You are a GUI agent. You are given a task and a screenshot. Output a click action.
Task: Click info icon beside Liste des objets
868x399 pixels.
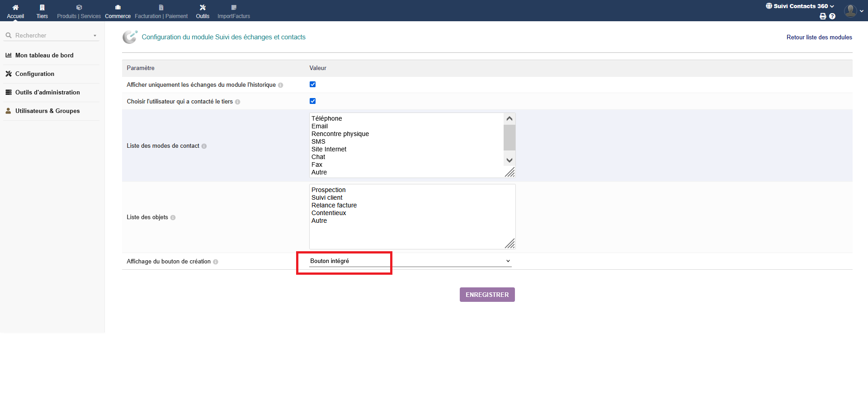tap(173, 218)
